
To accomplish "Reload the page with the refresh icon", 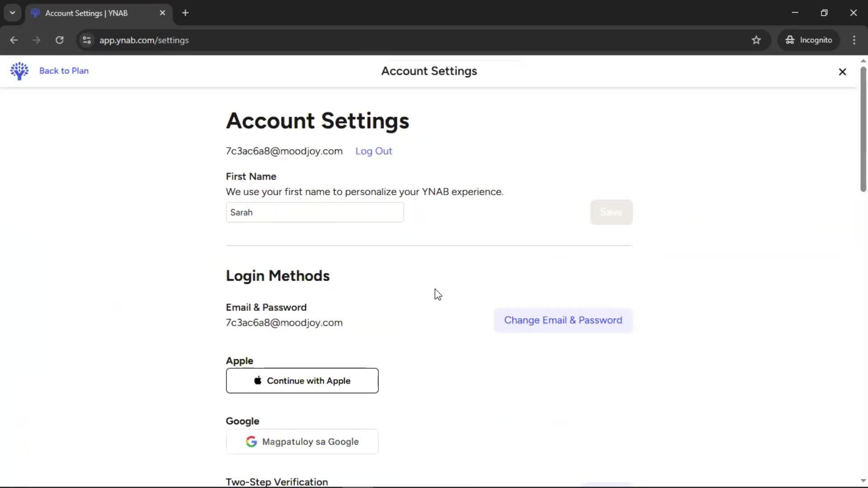I will 60,40.
